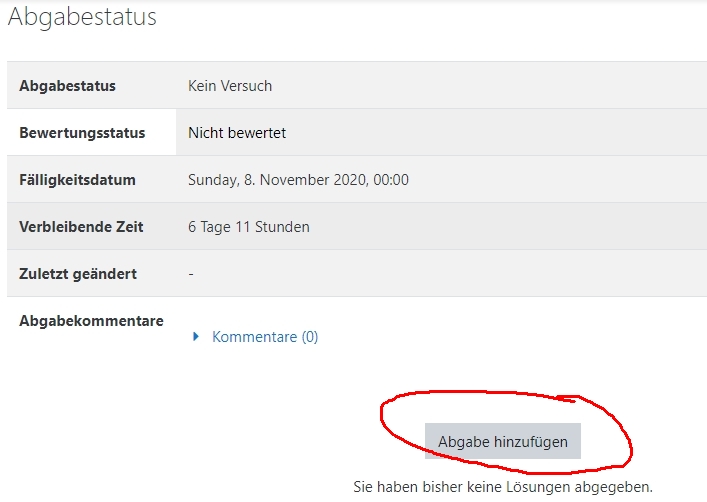Image resolution: width=707 pixels, height=502 pixels.
Task: Open the Kommentare (0) link
Action: [x=265, y=337]
